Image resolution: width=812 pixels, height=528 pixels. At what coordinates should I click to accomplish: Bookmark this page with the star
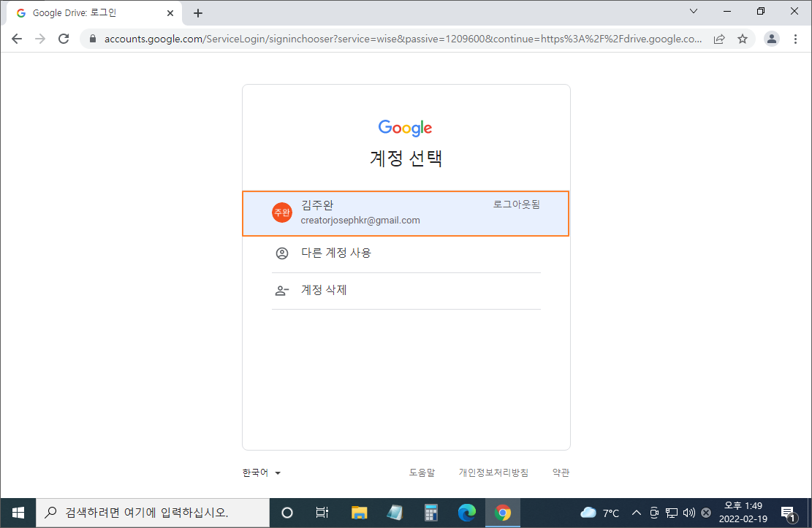pyautogui.click(x=743, y=39)
